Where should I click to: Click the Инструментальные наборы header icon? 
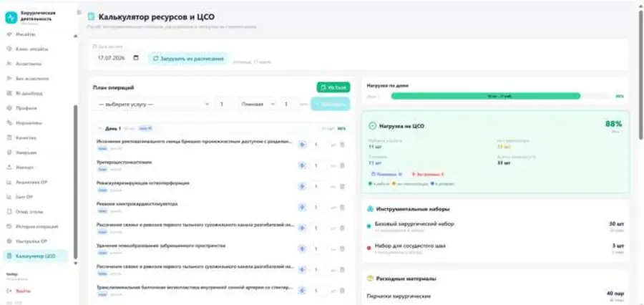[x=370, y=209]
